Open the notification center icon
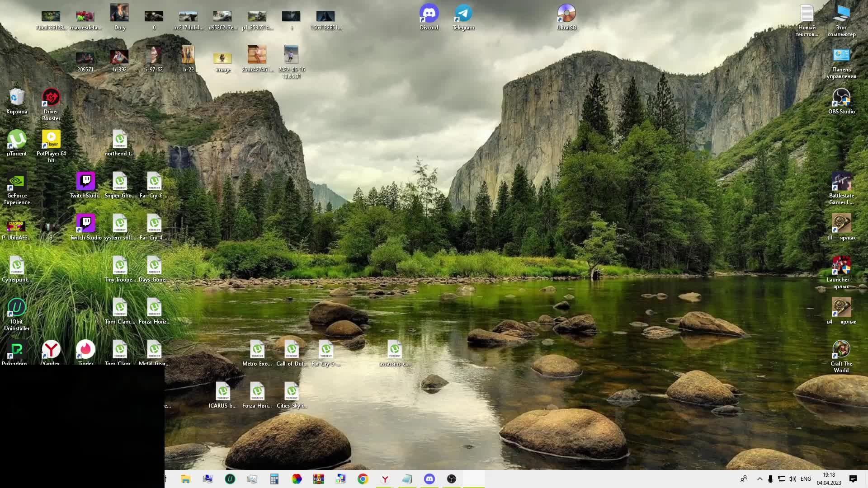The image size is (868, 488). pyautogui.click(x=853, y=479)
